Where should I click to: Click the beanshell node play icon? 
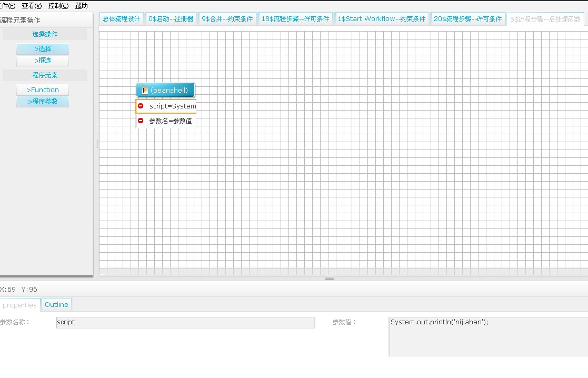tap(145, 90)
